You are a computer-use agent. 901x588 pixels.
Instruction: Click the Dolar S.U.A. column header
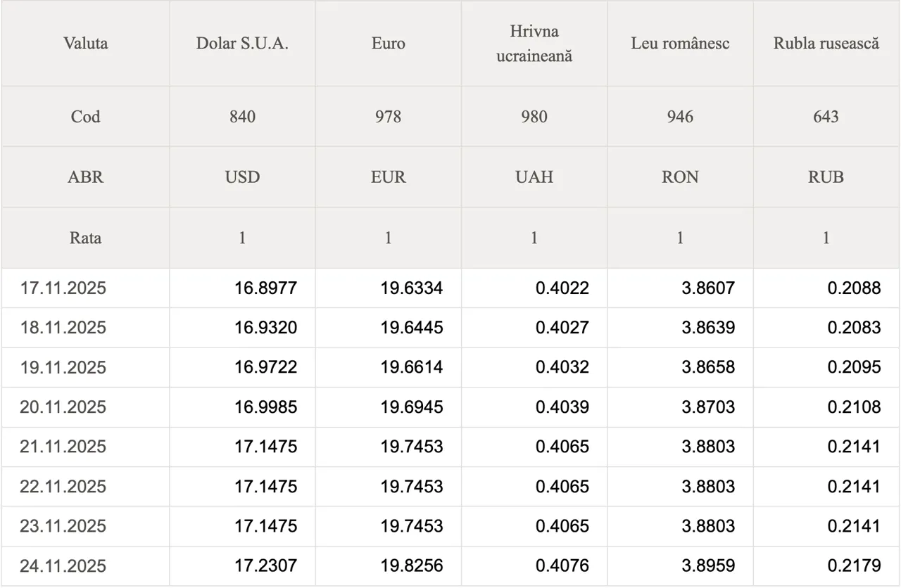242,44
